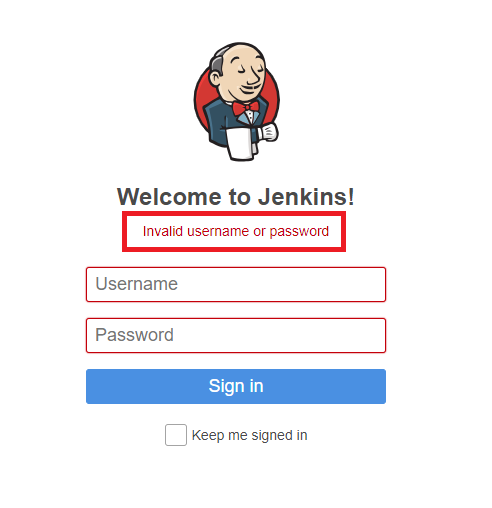Click the Username placeholder text
The height and width of the screenshot is (508, 492).
tap(137, 284)
